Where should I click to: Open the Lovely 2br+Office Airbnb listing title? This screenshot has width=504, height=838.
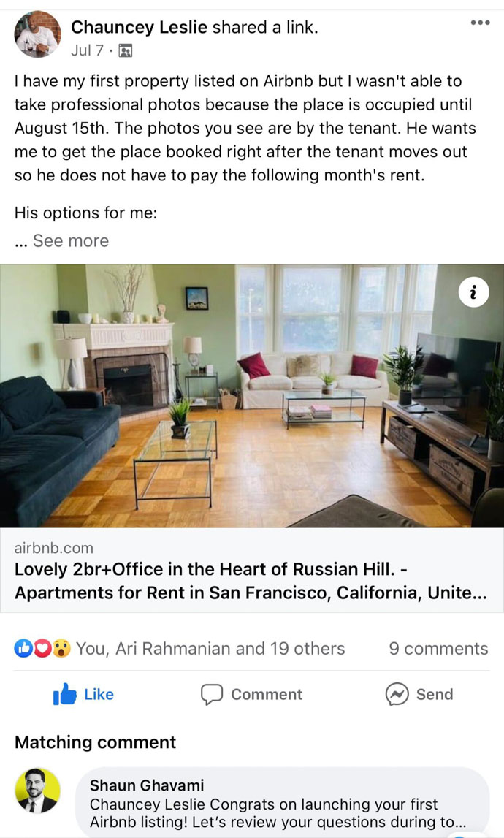[251, 581]
